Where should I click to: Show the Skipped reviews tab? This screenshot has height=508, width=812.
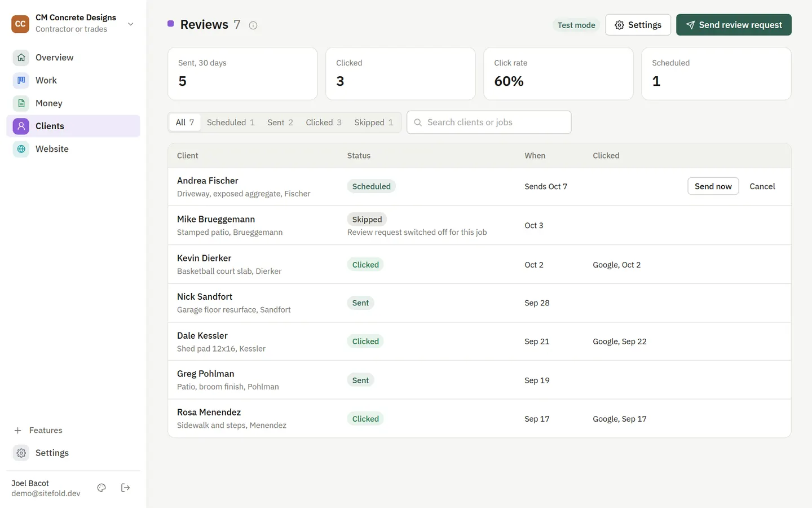pyautogui.click(x=374, y=122)
